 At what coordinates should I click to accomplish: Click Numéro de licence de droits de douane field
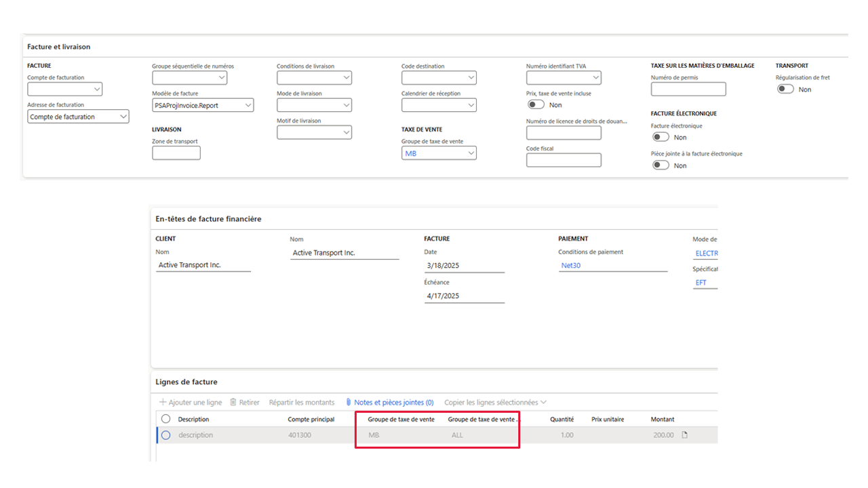click(564, 133)
